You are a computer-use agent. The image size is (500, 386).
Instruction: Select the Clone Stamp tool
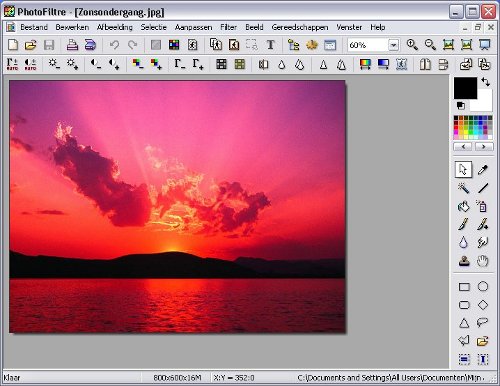coord(464,261)
